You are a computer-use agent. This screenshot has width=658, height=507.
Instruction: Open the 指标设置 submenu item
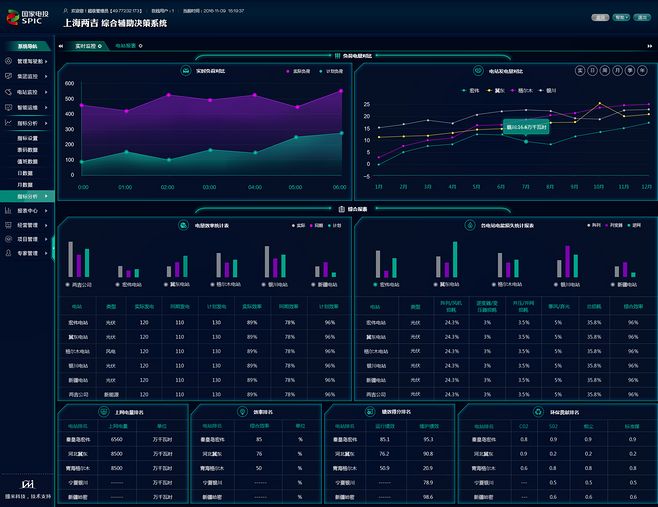pos(27,138)
